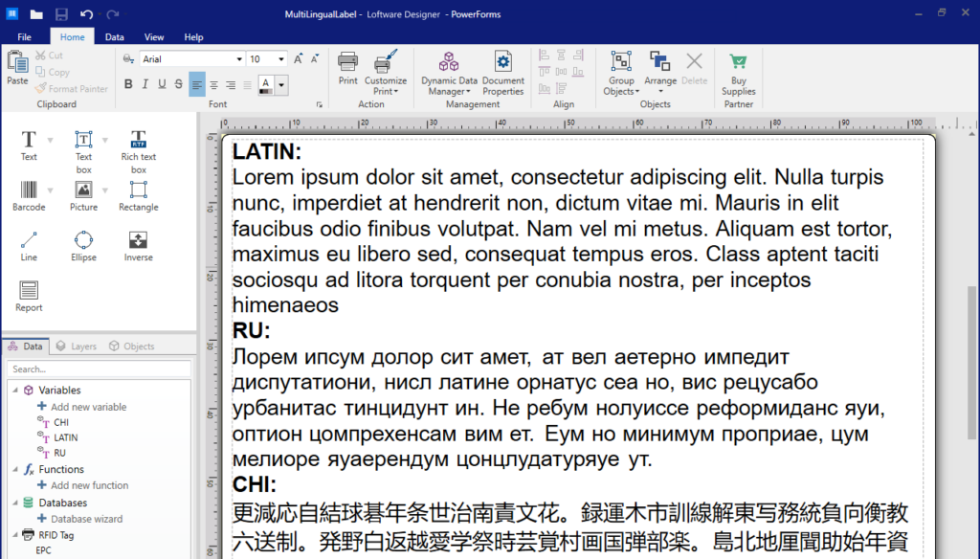Toggle bold formatting
The width and height of the screenshot is (980, 559).
tap(127, 84)
